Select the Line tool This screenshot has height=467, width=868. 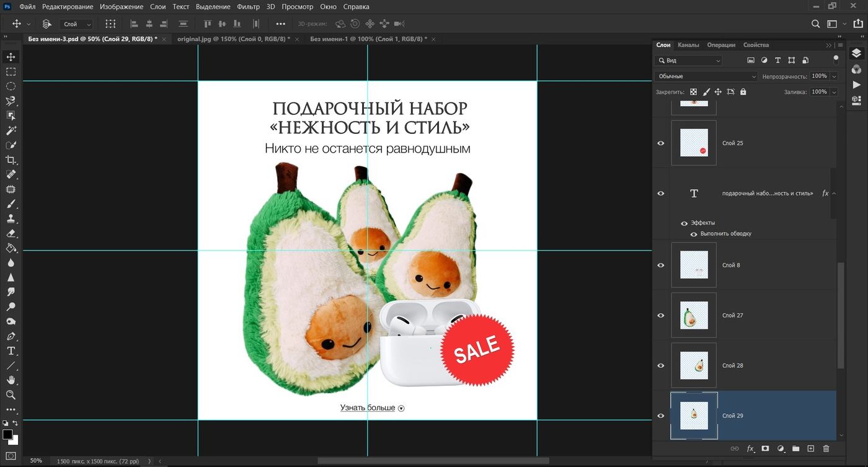[11, 366]
